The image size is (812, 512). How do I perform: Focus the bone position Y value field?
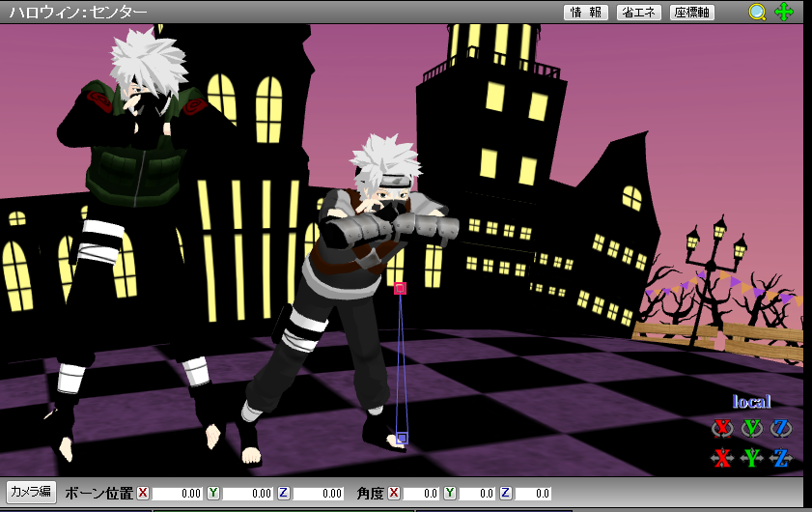point(247,494)
